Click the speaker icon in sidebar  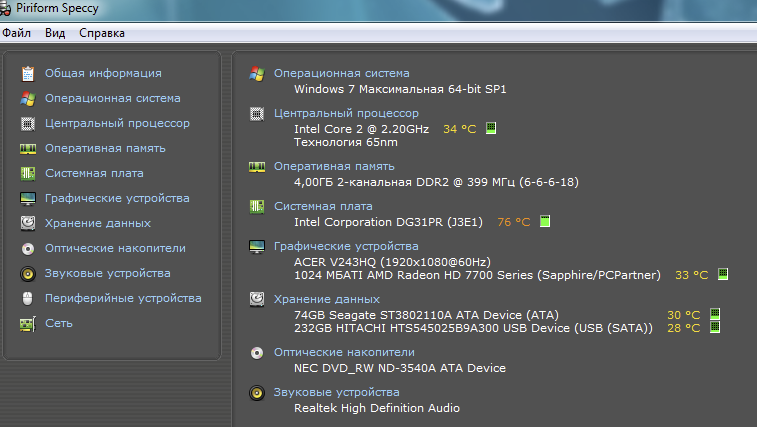tap(28, 274)
